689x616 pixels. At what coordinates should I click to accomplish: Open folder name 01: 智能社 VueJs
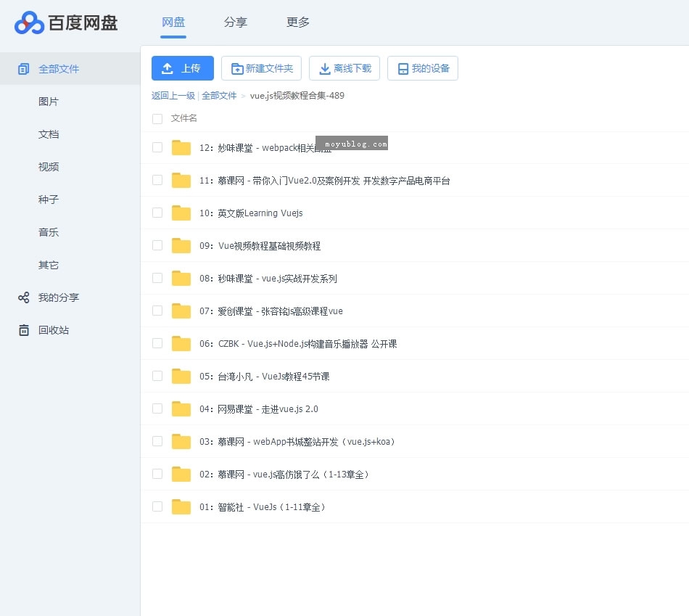click(263, 507)
